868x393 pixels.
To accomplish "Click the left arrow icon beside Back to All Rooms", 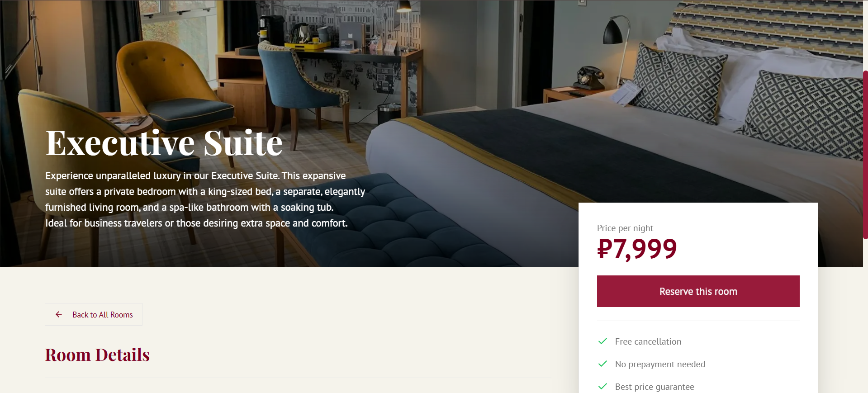I will coord(59,314).
